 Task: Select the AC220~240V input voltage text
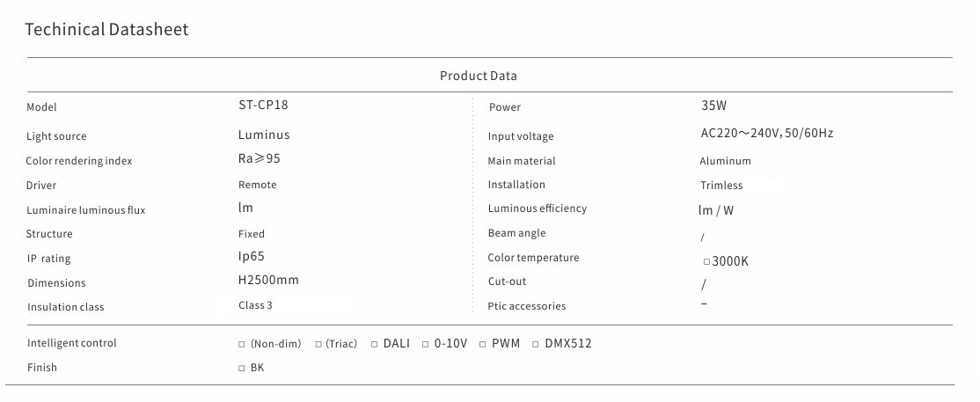coord(766,134)
